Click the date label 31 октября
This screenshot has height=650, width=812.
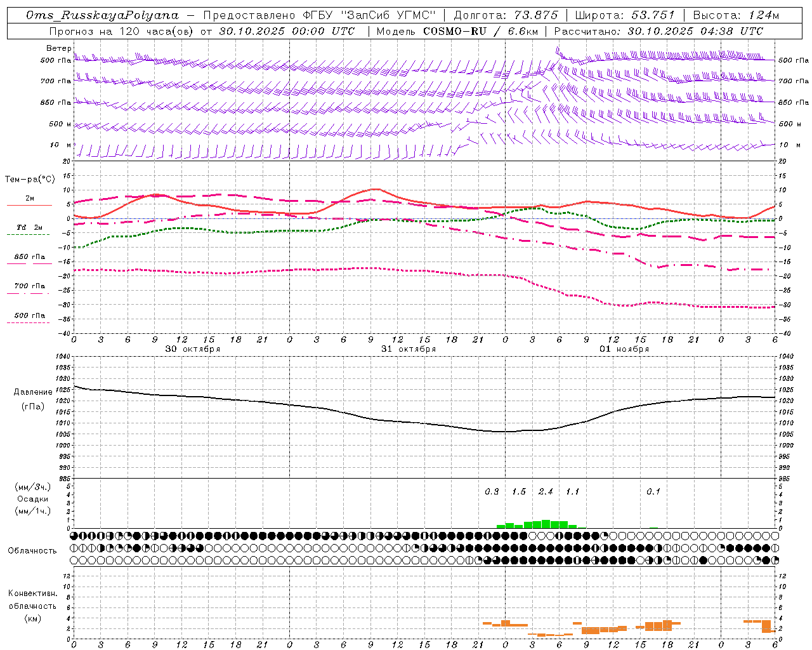pyautogui.click(x=409, y=349)
